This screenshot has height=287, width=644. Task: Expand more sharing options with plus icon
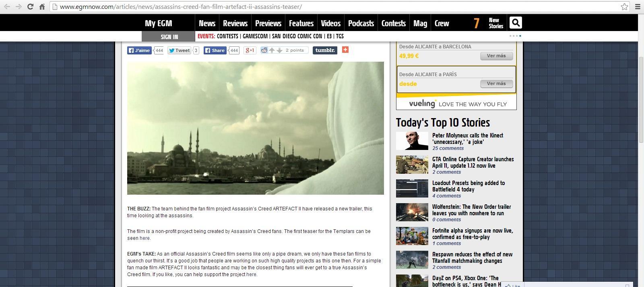tap(345, 50)
